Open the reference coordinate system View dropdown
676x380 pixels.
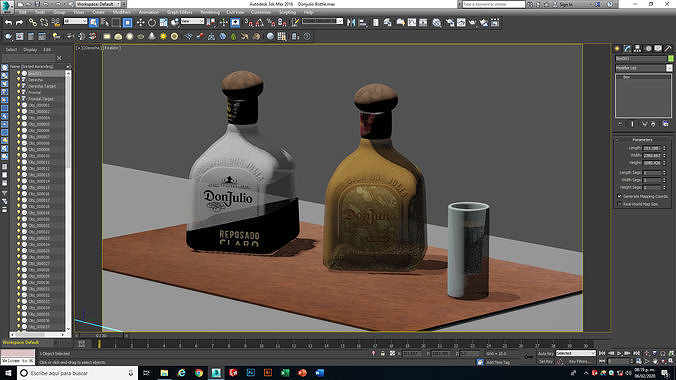(x=192, y=21)
